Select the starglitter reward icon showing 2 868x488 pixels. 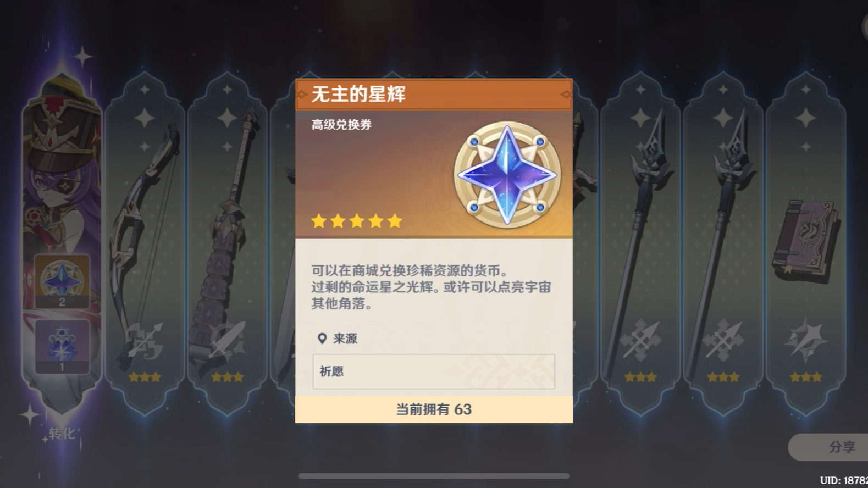(62, 281)
